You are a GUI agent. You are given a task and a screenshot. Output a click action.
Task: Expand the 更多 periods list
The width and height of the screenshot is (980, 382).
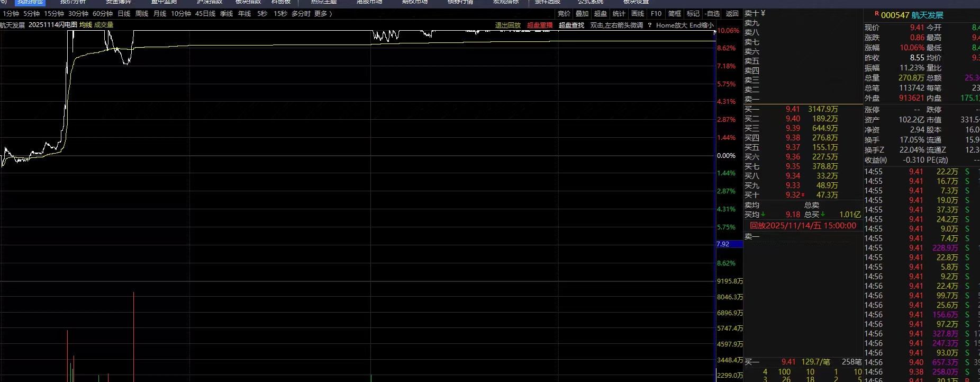[323, 14]
